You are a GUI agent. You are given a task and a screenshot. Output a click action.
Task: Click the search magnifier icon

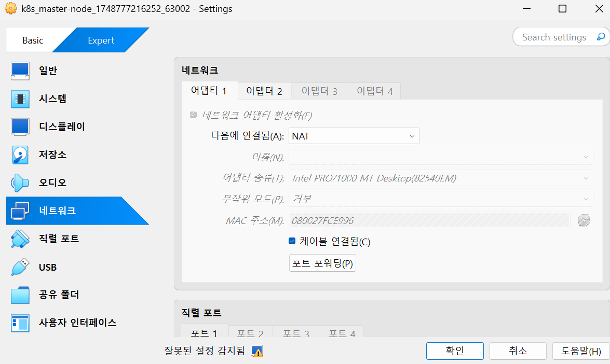point(601,37)
